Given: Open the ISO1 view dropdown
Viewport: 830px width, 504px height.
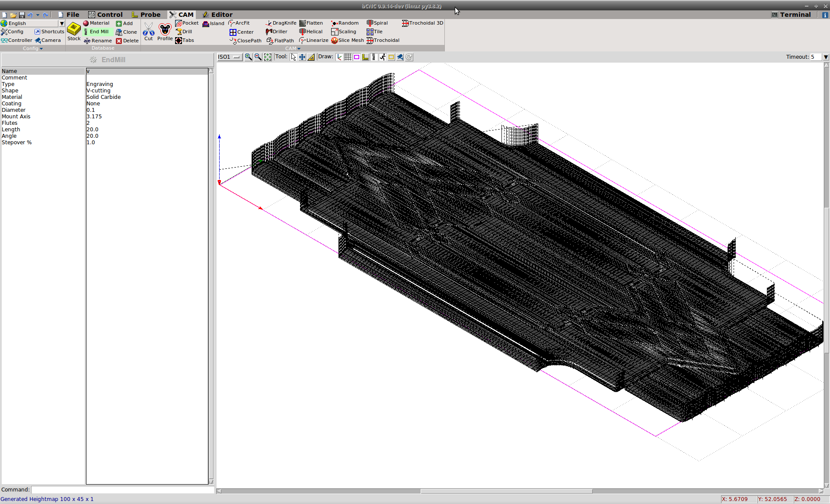Looking at the screenshot, I should [229, 57].
